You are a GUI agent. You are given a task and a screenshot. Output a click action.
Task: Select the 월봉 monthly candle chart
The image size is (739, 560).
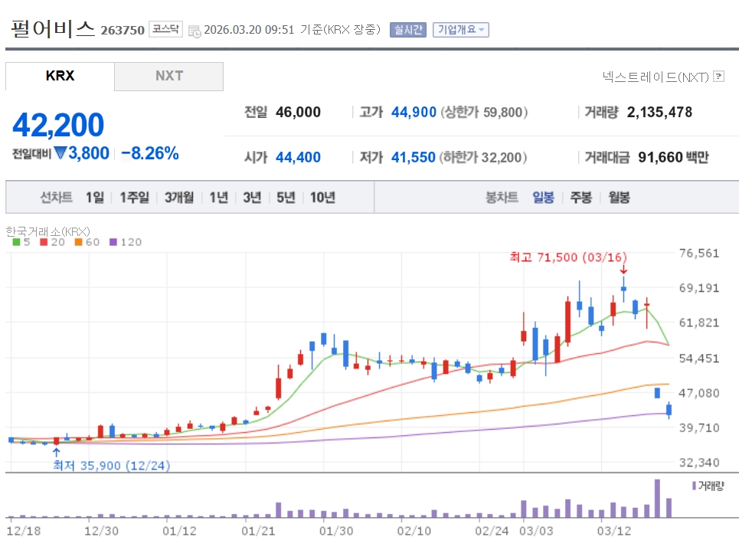coord(619,198)
